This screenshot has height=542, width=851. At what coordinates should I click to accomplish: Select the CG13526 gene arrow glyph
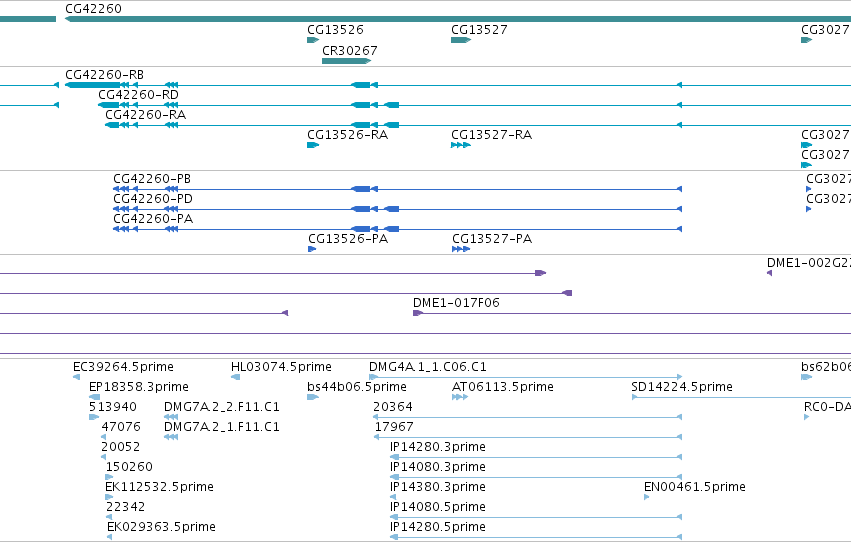pyautogui.click(x=313, y=40)
